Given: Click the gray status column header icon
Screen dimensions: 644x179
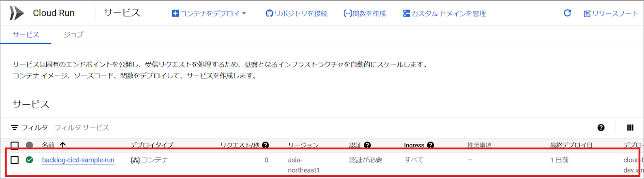Looking at the screenshot, I should (29, 145).
